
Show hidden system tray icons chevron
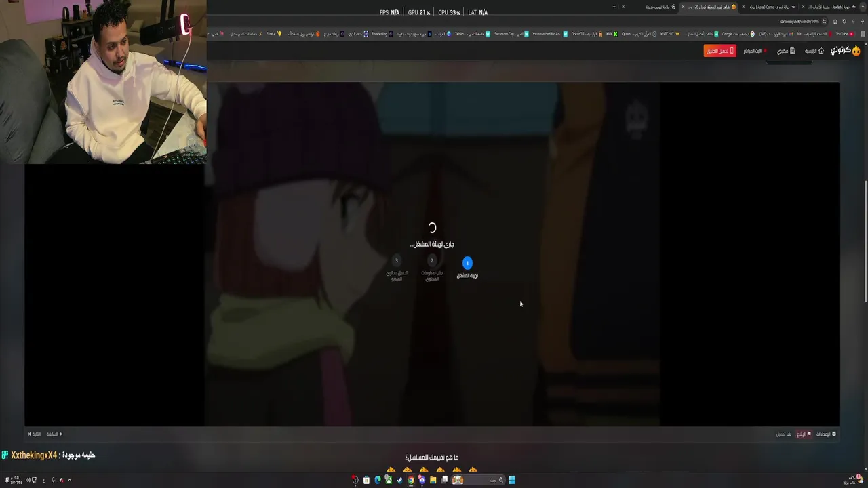click(69, 480)
